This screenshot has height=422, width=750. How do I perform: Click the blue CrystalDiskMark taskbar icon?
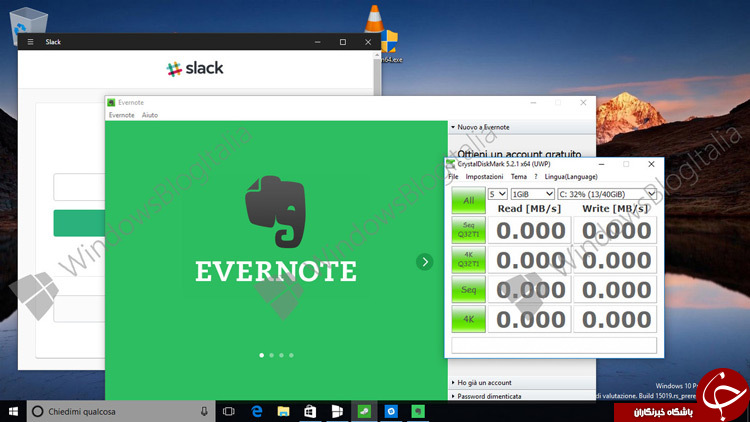pos(391,411)
